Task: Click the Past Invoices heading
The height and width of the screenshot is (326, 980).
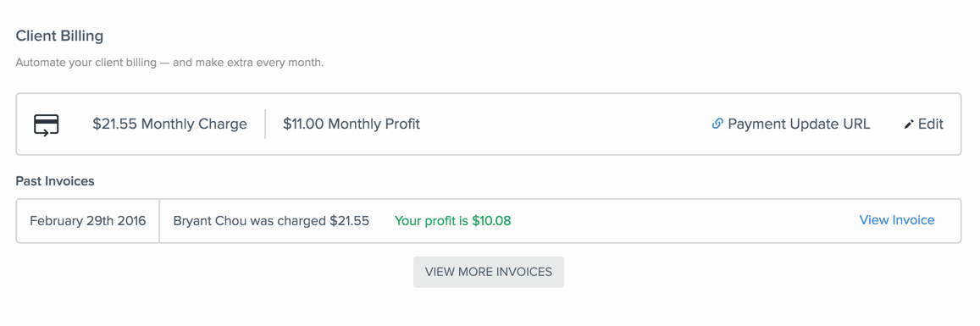Action: pos(55,181)
